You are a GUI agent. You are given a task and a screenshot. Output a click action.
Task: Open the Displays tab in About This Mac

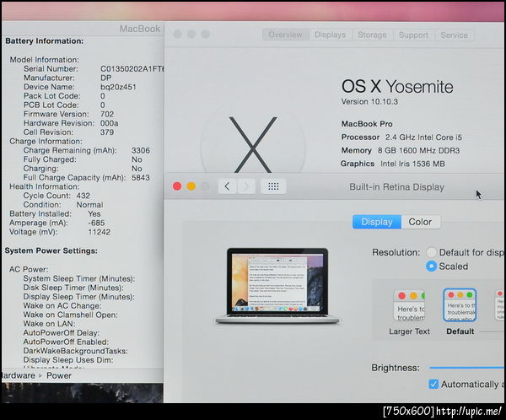[x=330, y=35]
